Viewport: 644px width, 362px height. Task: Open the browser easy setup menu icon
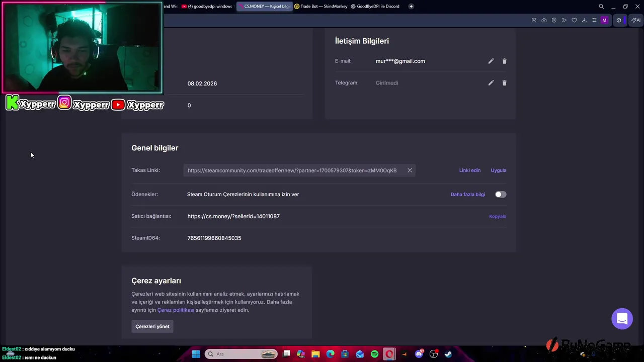(x=594, y=20)
